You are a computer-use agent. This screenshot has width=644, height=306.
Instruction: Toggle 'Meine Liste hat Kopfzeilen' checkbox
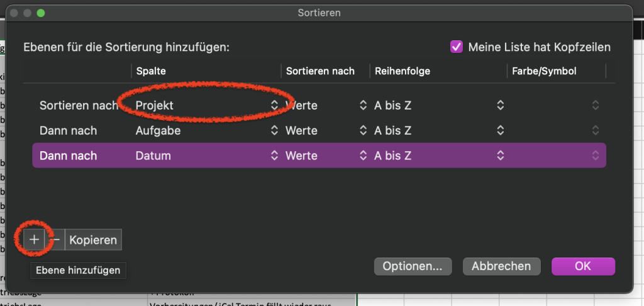point(456,47)
